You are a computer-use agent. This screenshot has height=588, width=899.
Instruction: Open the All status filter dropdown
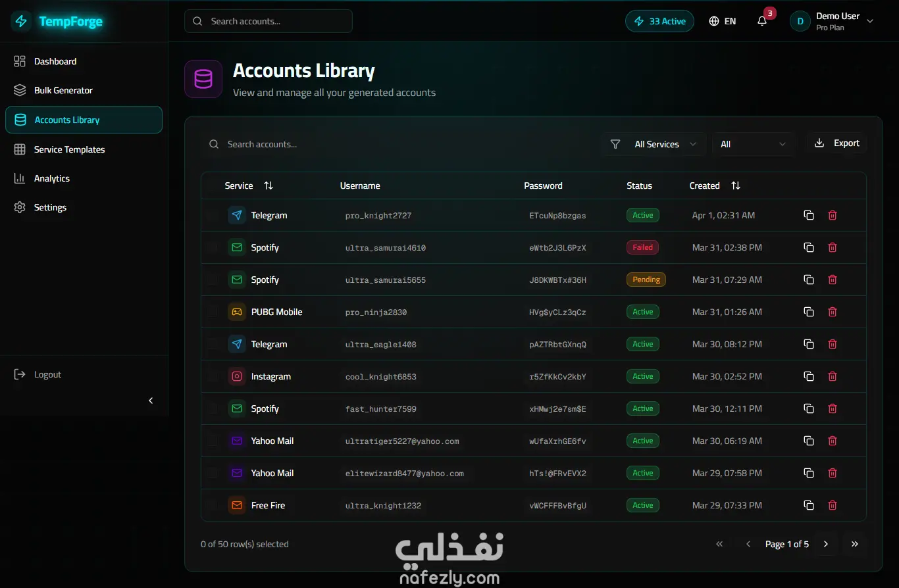[x=754, y=144]
